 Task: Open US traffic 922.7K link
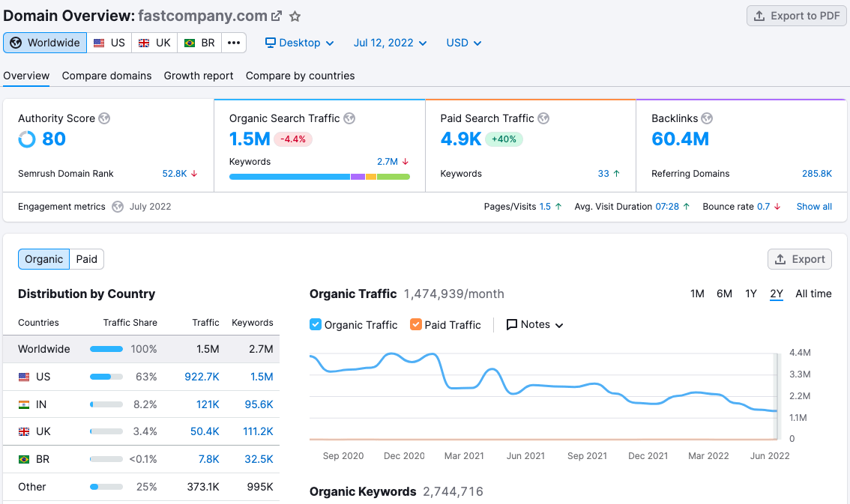pyautogui.click(x=202, y=377)
